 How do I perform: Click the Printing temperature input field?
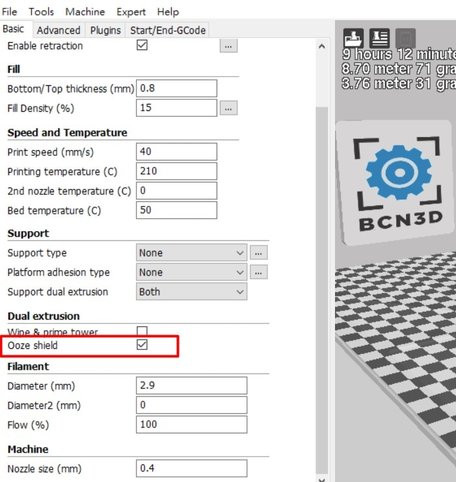tap(176, 171)
